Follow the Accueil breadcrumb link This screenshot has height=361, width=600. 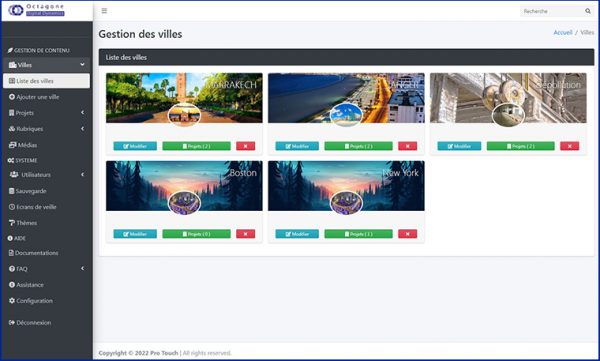(562, 33)
